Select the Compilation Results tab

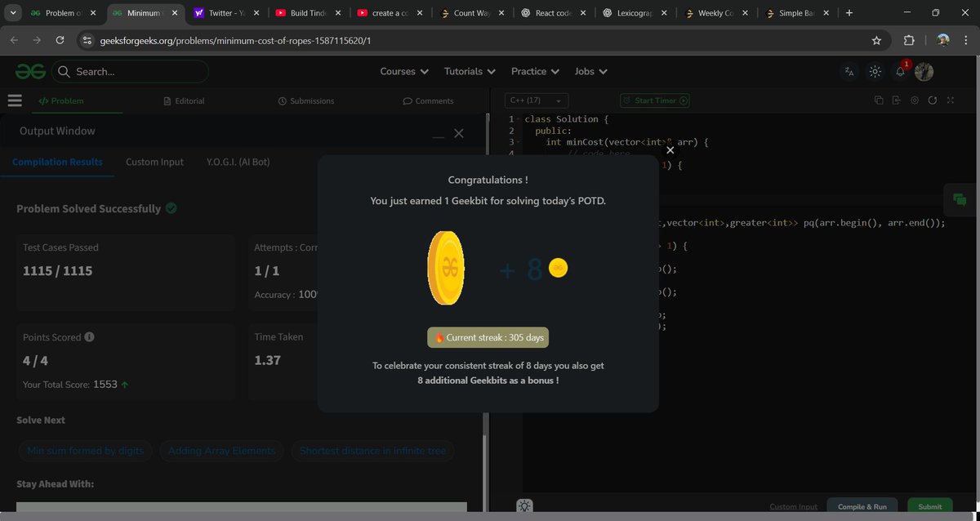57,162
